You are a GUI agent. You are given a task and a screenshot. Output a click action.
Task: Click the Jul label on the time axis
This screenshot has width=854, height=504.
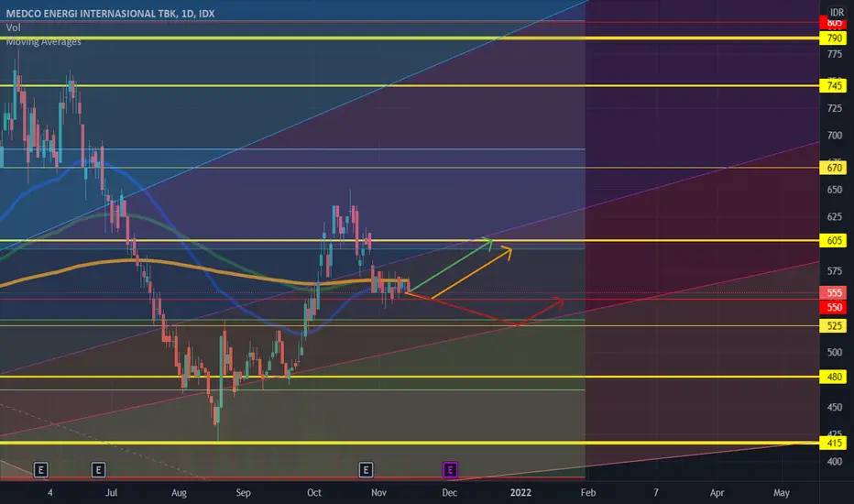coord(111,493)
